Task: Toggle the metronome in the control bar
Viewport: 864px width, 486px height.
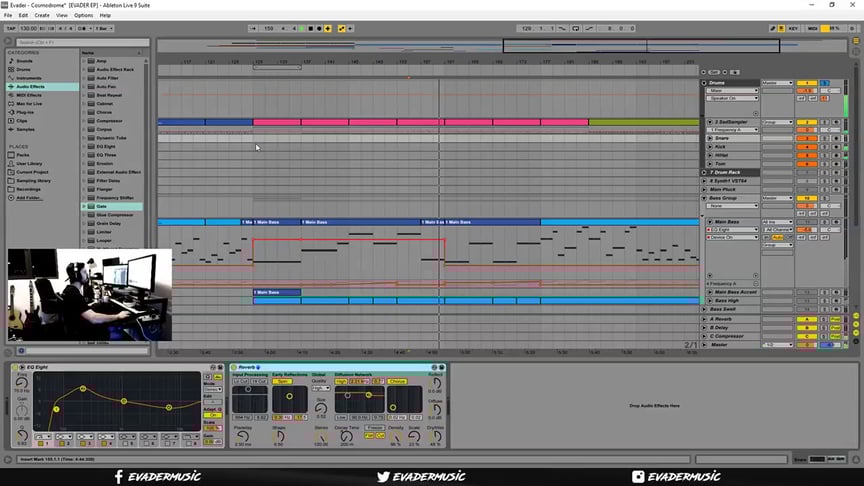Action: coord(84,28)
